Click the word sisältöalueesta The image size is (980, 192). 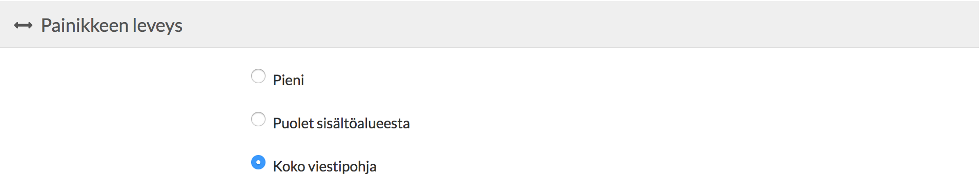click(x=363, y=123)
